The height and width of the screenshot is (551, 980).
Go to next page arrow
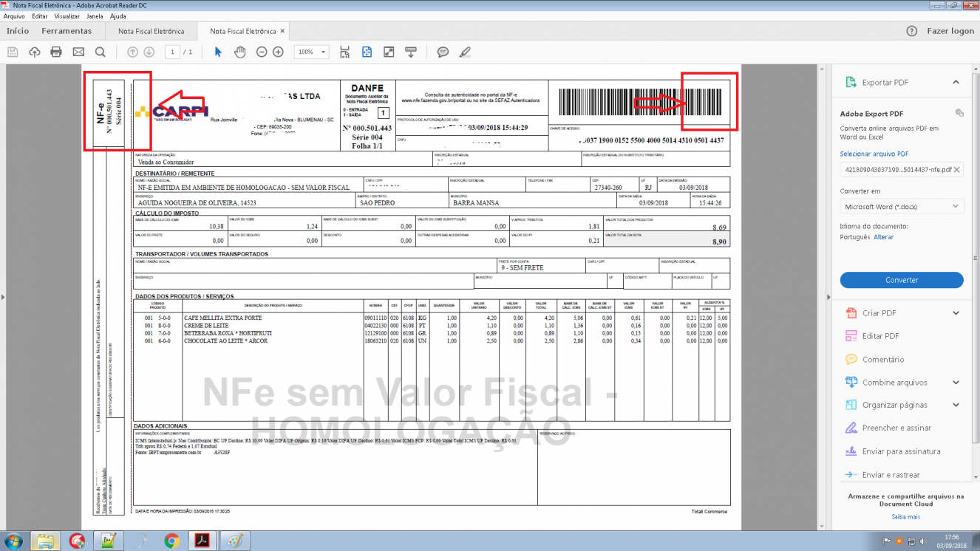click(x=149, y=52)
